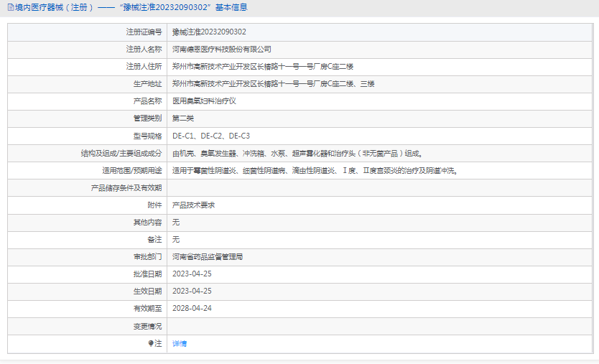Viewport: 599px width, 364px height.
Task: Click the 无 value in 其他内容 row
Action: pyautogui.click(x=176, y=223)
